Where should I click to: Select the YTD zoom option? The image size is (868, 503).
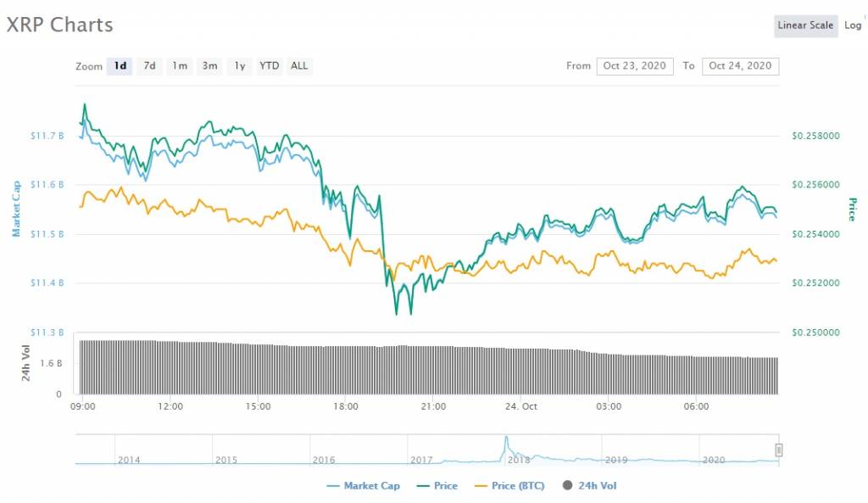coord(270,66)
